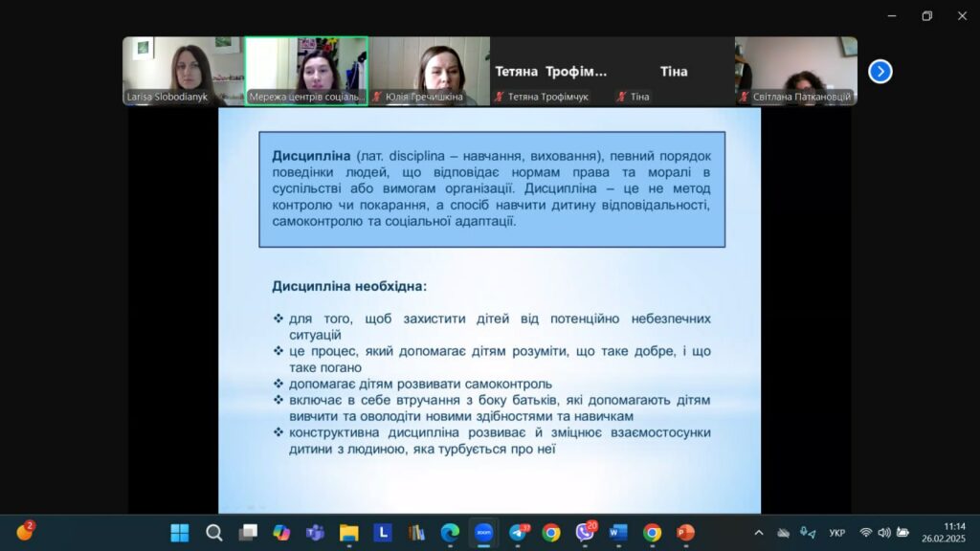
Task: Expand hidden system tray icons chevron
Action: [x=759, y=533]
